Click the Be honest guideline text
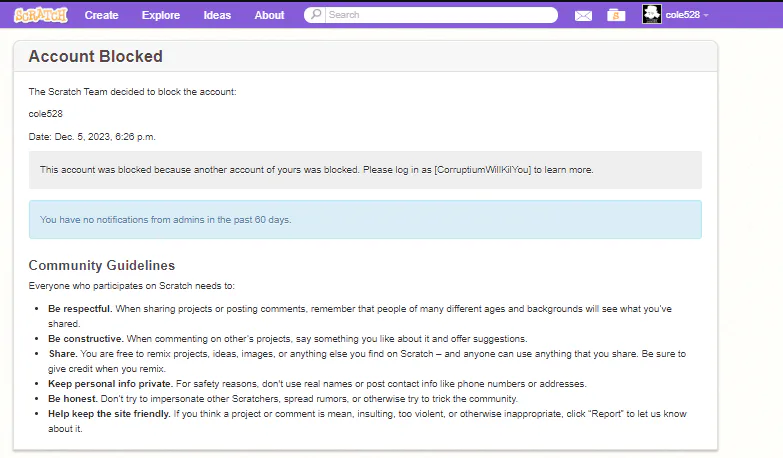This screenshot has height=458, width=783. pos(73,399)
